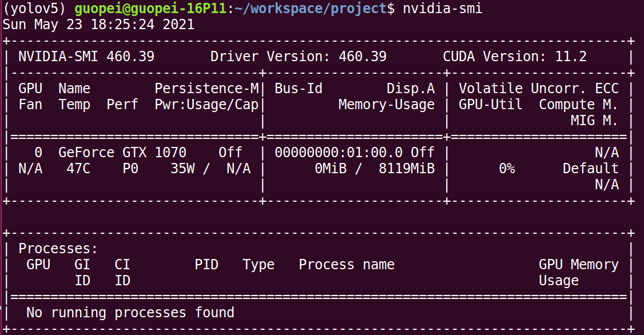Click the P0 performance state value
Viewport: 644px width, 335px height.
(x=130, y=168)
